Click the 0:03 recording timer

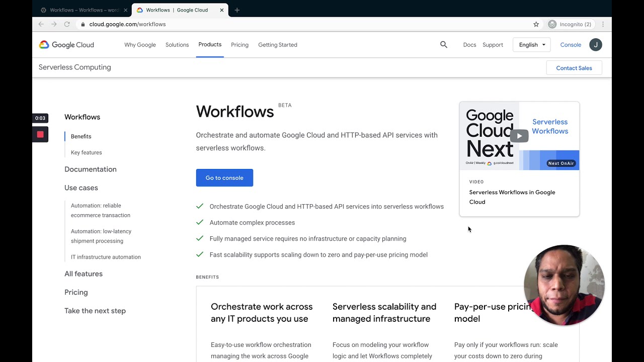pos(40,118)
